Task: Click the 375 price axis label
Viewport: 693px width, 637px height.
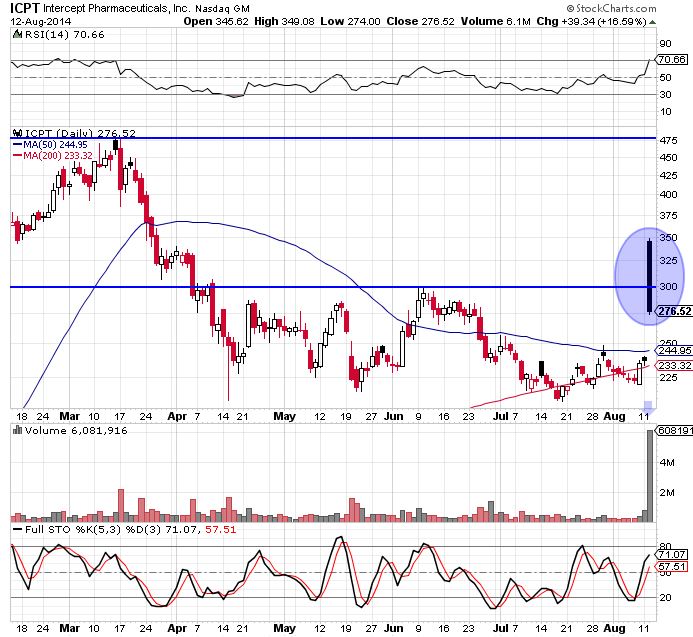Action: click(x=668, y=215)
